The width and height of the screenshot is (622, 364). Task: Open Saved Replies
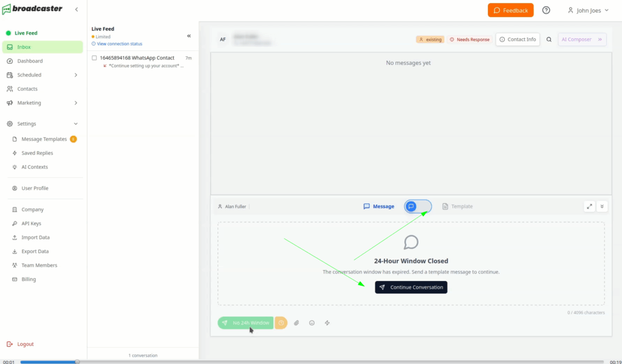pyautogui.click(x=37, y=153)
